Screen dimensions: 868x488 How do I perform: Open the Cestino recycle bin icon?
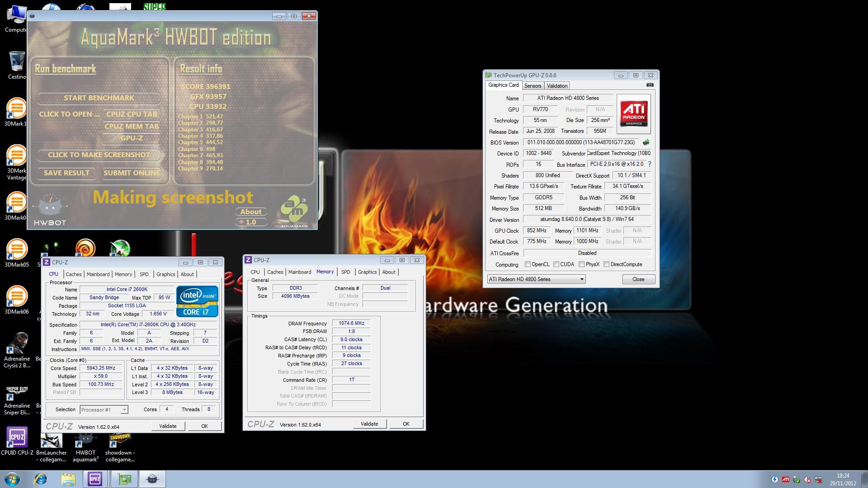click(x=16, y=65)
